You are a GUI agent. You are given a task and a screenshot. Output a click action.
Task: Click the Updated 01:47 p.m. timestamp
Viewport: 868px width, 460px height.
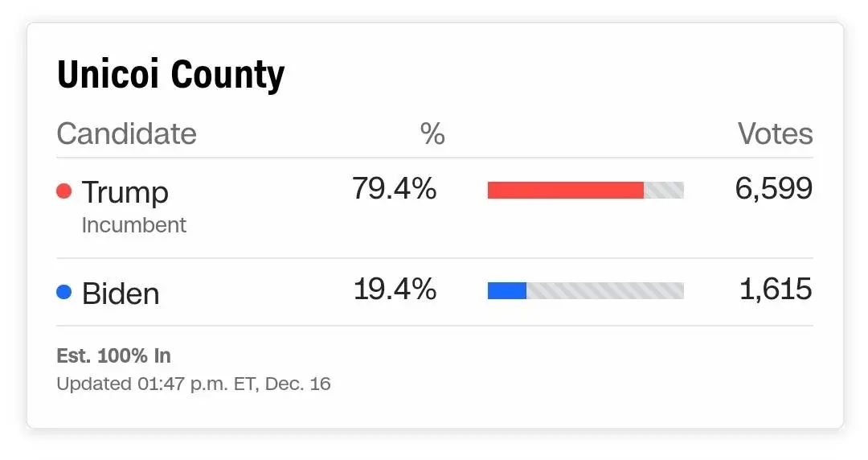point(193,384)
